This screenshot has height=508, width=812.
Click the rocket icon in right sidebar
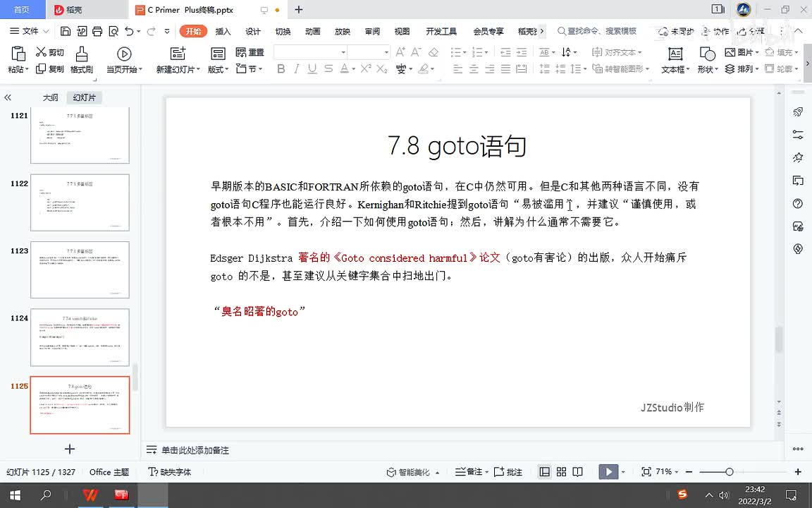pos(798,111)
